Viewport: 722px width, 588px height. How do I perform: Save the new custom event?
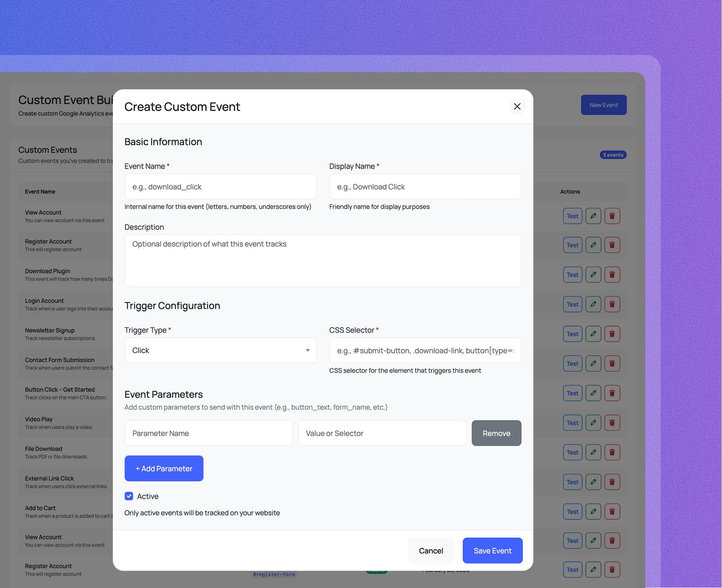(492, 550)
